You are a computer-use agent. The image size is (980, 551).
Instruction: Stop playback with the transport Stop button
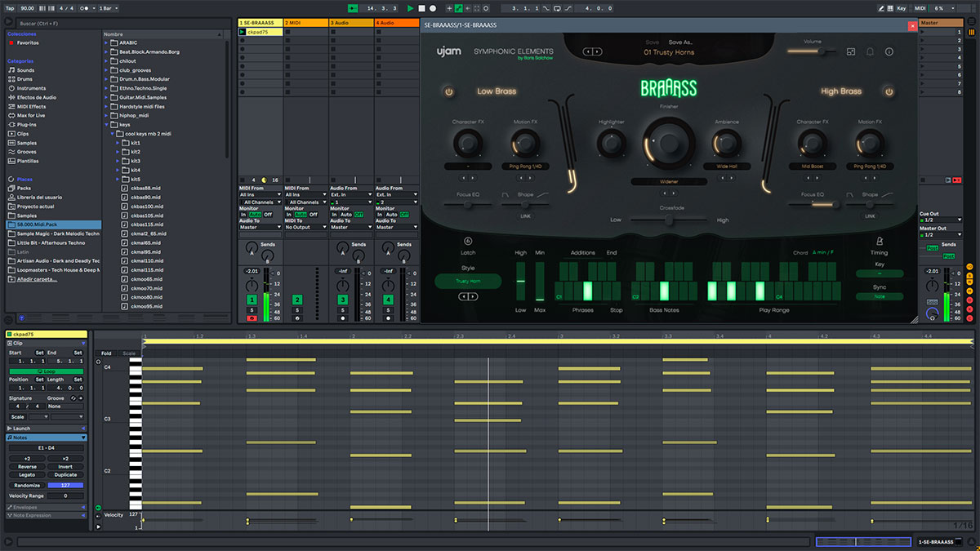tap(422, 8)
